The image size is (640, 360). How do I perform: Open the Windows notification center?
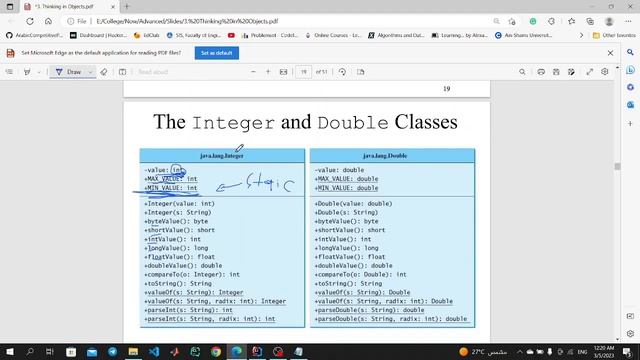[x=627, y=351]
